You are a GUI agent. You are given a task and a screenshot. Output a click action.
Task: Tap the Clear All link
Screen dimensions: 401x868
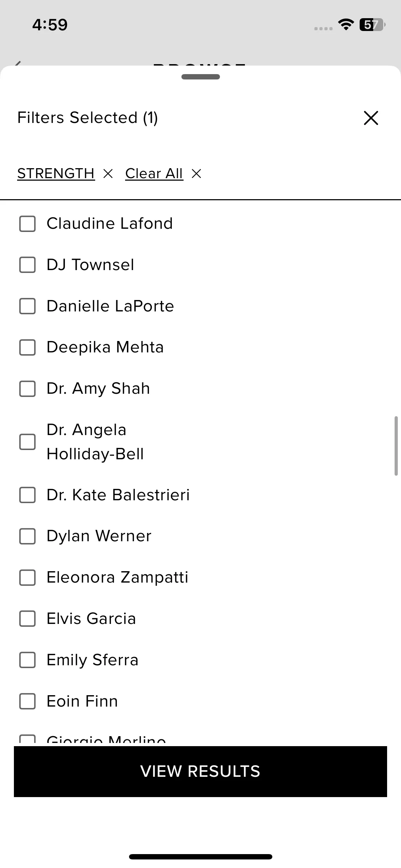coord(154,174)
